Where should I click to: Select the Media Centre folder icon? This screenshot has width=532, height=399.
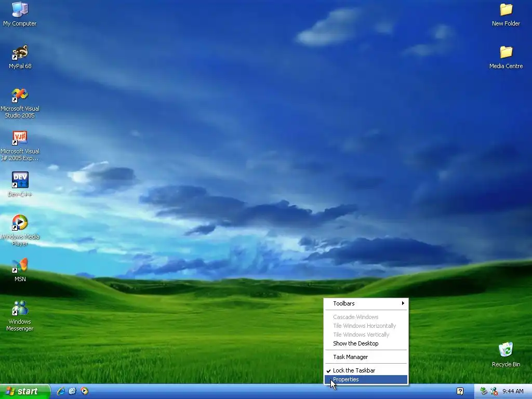(506, 57)
